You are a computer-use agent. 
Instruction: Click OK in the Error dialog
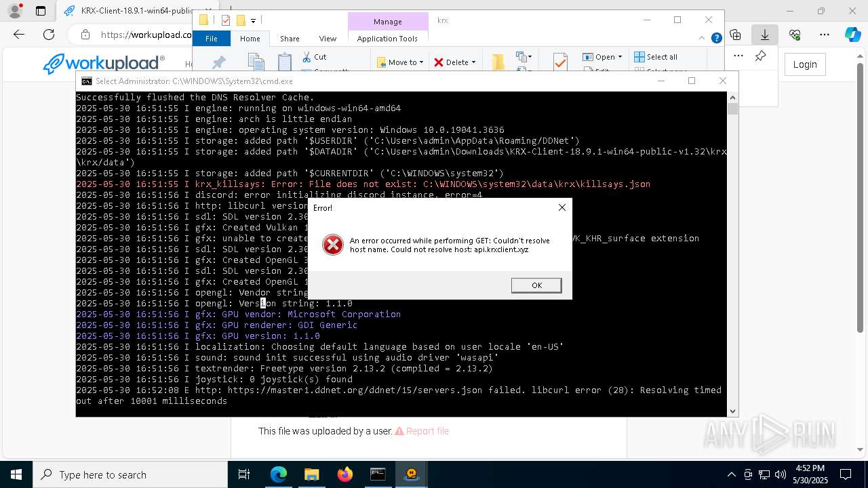point(536,285)
